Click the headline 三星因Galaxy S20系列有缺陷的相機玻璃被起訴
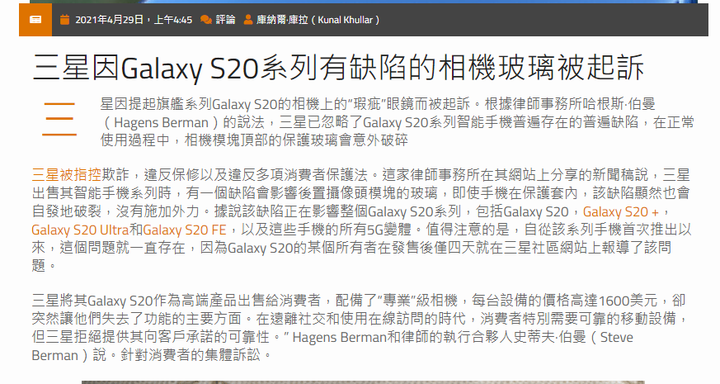The width and height of the screenshot is (720, 384). point(338,68)
